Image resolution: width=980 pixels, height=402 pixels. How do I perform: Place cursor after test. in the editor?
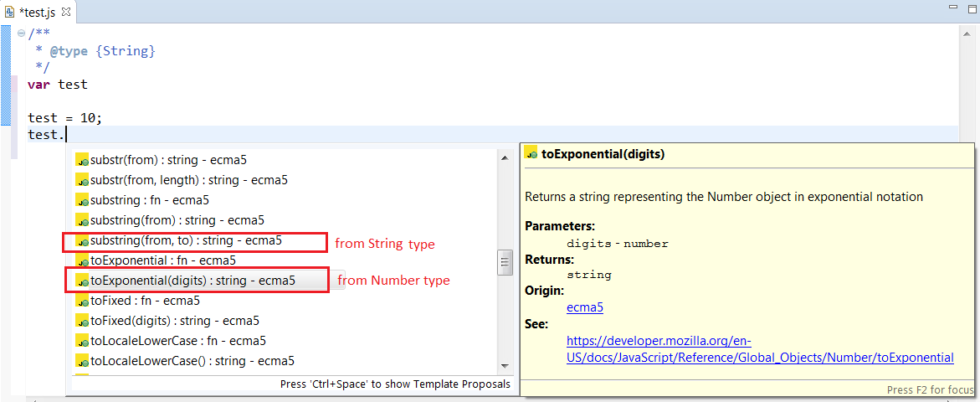(x=66, y=135)
